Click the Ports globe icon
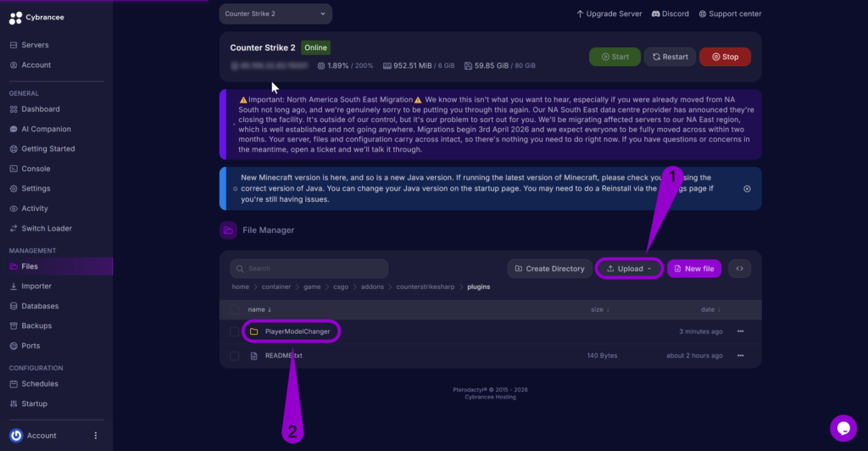The width and height of the screenshot is (868, 451). (14, 346)
